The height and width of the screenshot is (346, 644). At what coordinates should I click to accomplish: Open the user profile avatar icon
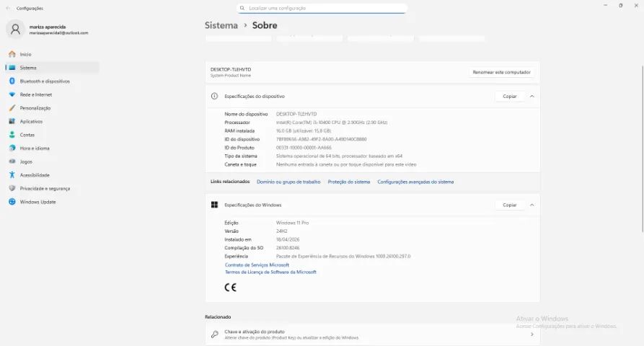(x=16, y=30)
